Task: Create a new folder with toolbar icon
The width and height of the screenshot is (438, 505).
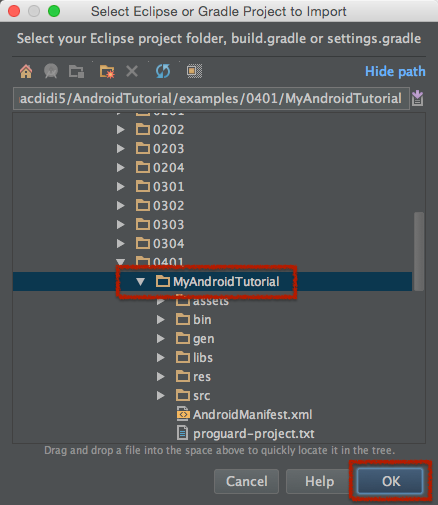Action: coord(107,71)
